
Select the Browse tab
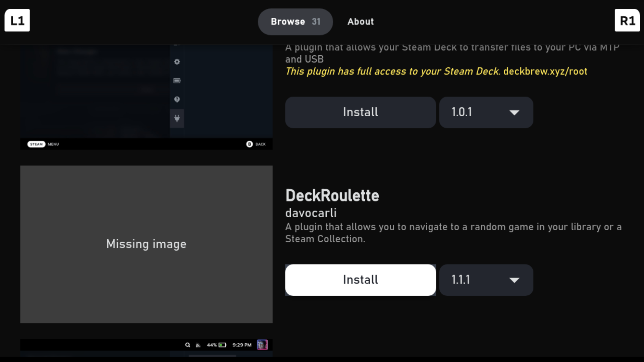295,21
